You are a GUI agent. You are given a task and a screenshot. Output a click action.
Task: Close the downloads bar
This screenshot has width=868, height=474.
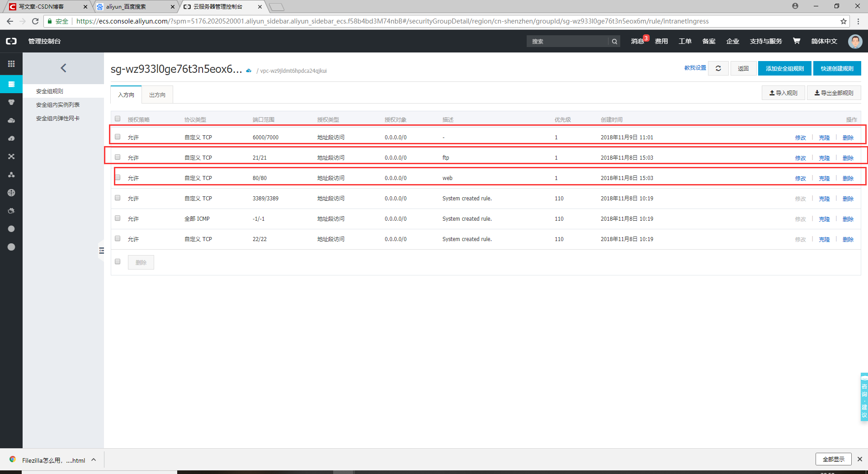click(859, 459)
